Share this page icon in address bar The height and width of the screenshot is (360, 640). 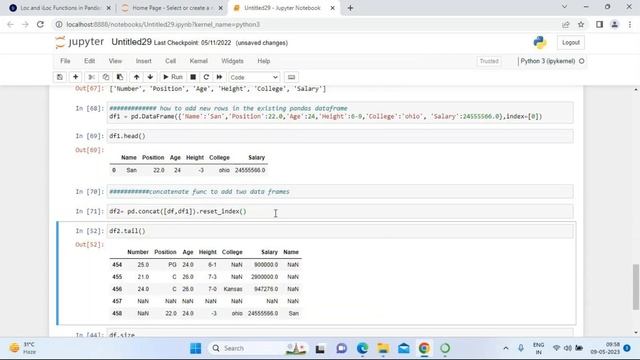click(x=566, y=24)
